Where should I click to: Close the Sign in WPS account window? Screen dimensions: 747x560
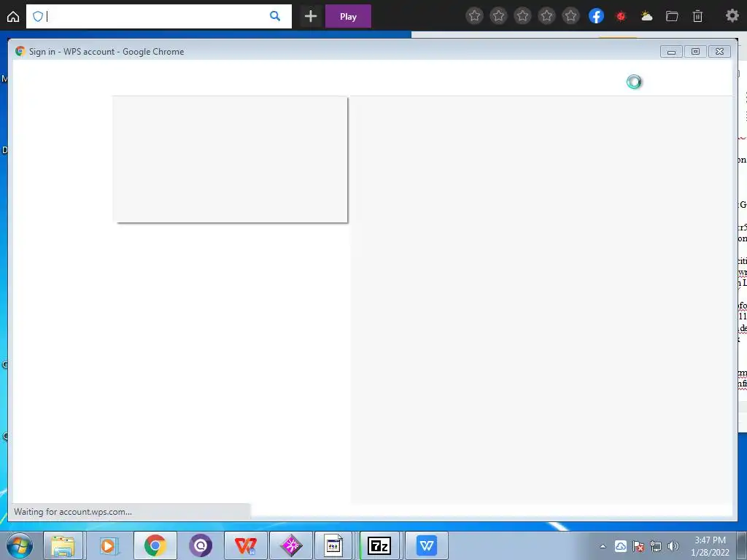(x=720, y=52)
